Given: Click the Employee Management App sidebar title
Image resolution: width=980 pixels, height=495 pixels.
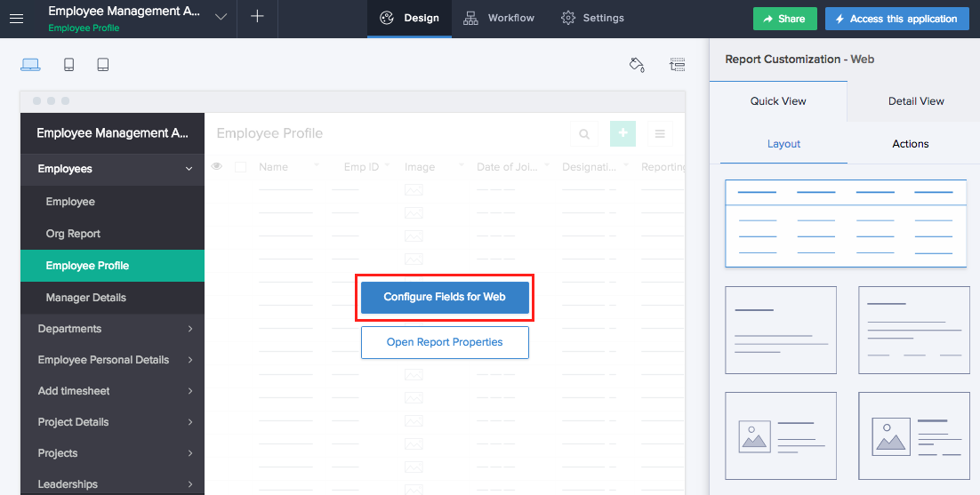Looking at the screenshot, I should click(113, 133).
